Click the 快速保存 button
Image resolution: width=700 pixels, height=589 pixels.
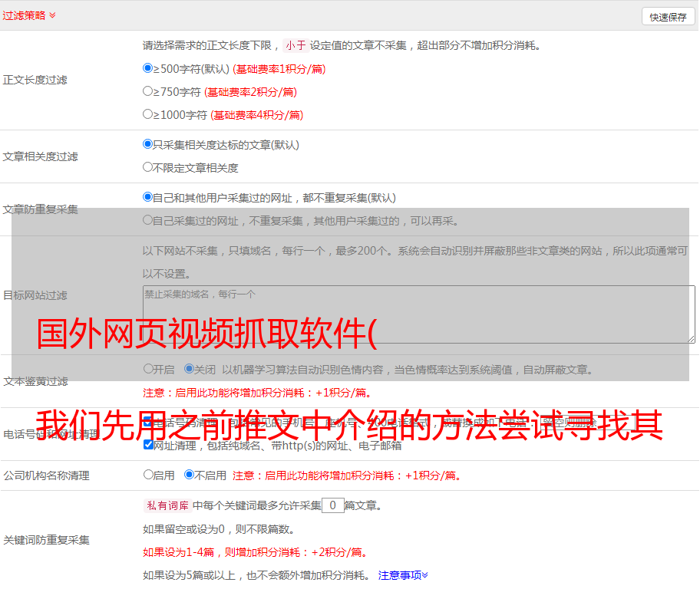coord(668,17)
